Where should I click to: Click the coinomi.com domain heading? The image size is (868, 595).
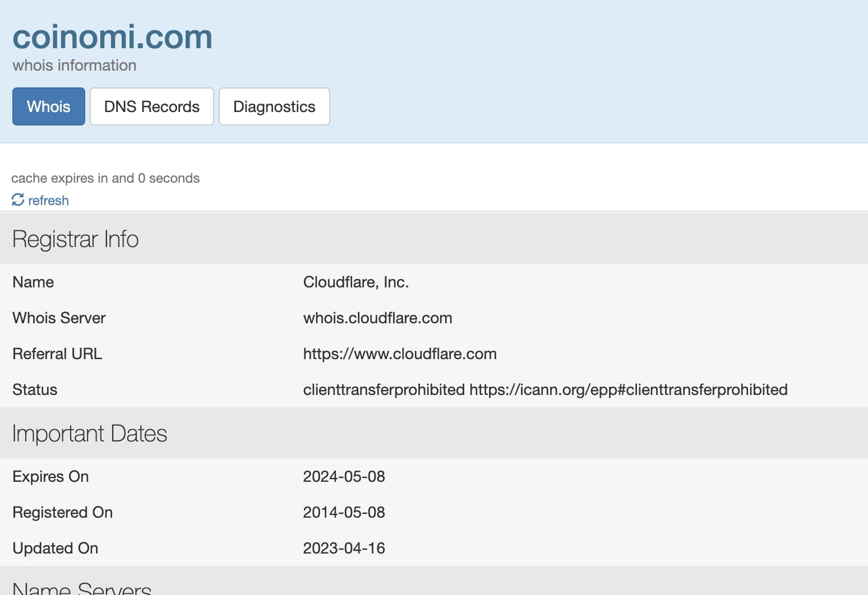click(x=112, y=37)
